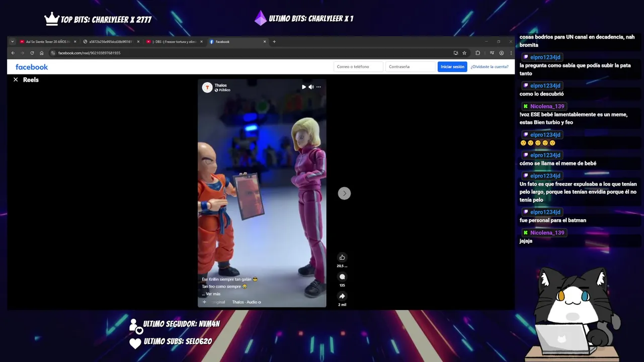This screenshot has width=644, height=362.
Task: Play the reel video
Action: coord(303,87)
